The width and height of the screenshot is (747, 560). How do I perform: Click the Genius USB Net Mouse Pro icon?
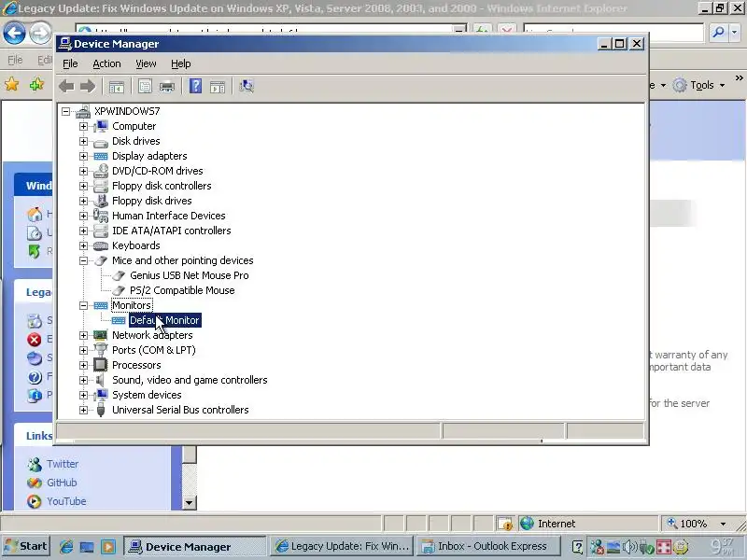click(119, 275)
